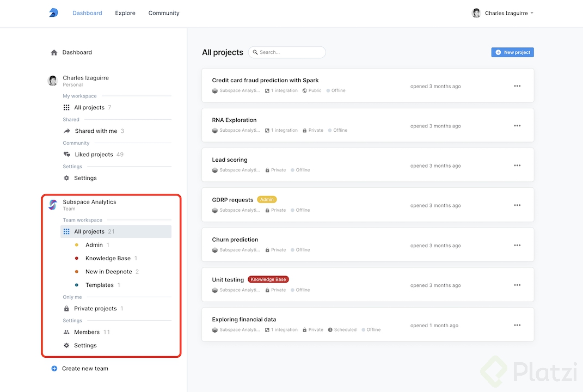
Task: Open Settings gear in personal workspace
Action: pyautogui.click(x=67, y=178)
